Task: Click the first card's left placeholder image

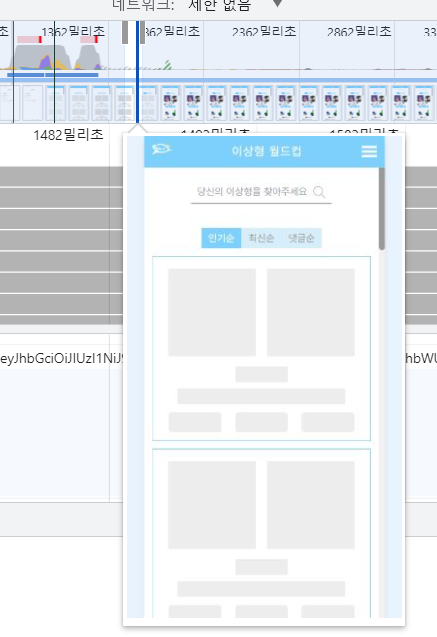Action: tap(212, 312)
